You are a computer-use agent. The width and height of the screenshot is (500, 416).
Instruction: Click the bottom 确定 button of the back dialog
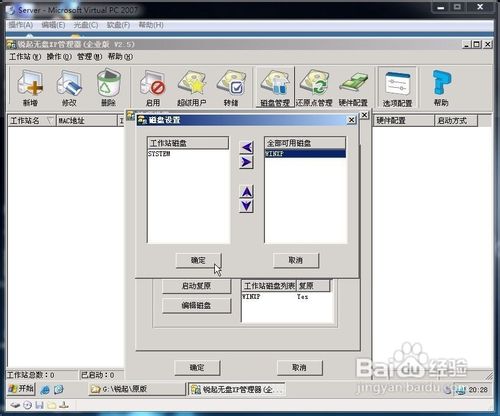click(x=197, y=368)
